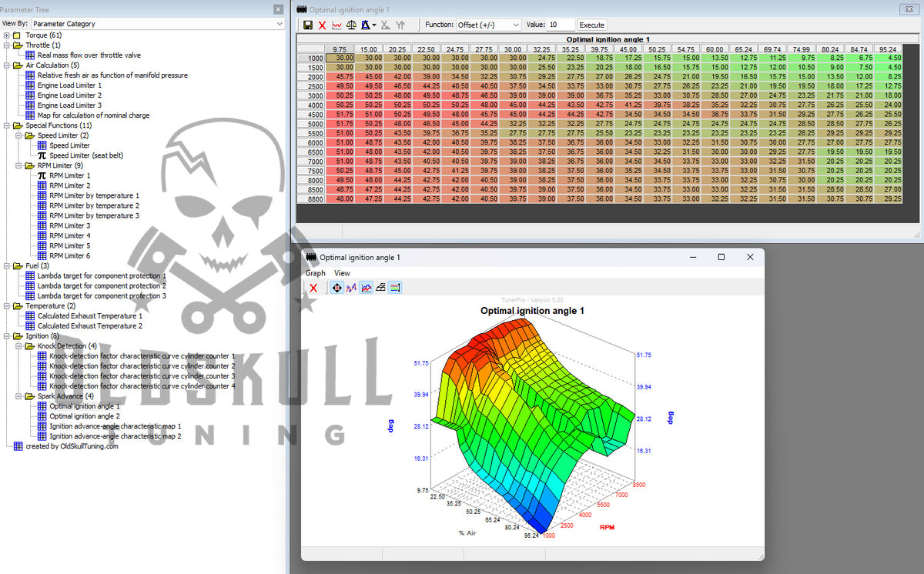The image size is (924, 574).
Task: Collapse the Throttle (1) folder
Action: [7, 45]
